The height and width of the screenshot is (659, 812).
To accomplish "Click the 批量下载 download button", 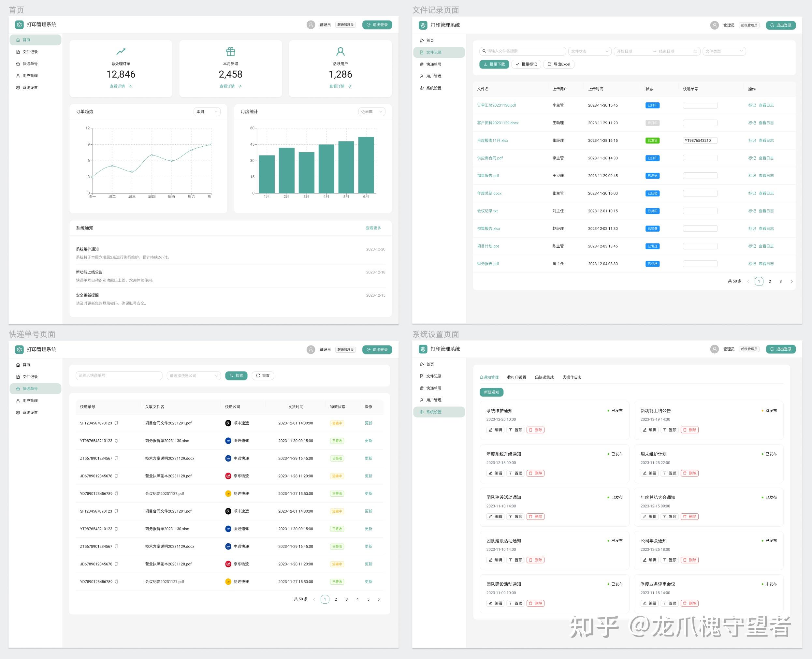I will tap(494, 64).
